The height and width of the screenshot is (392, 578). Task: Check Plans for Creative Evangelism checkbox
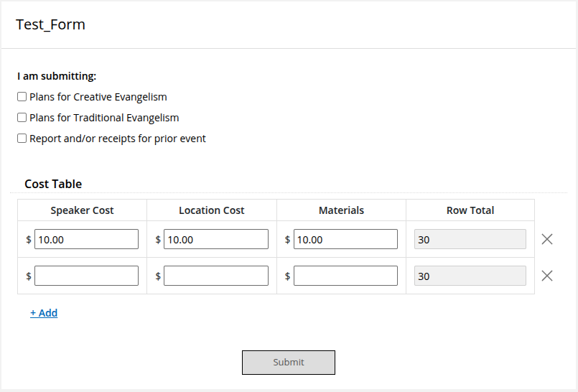[x=22, y=97]
